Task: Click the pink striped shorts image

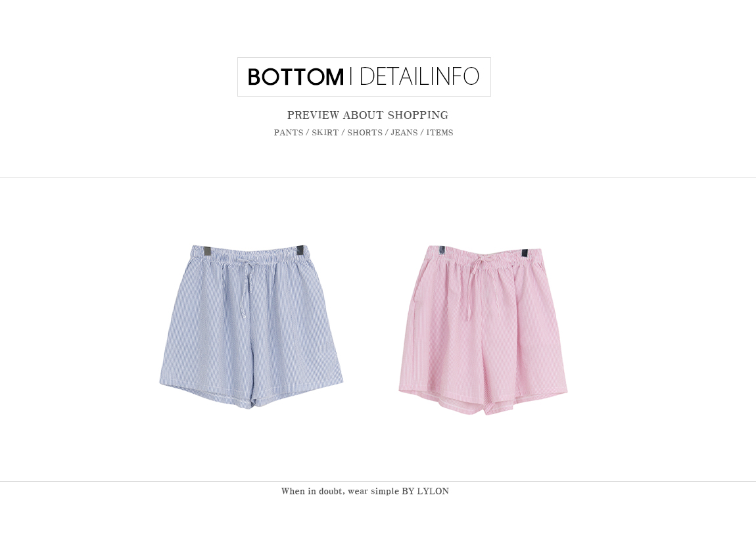Action: coord(483,330)
